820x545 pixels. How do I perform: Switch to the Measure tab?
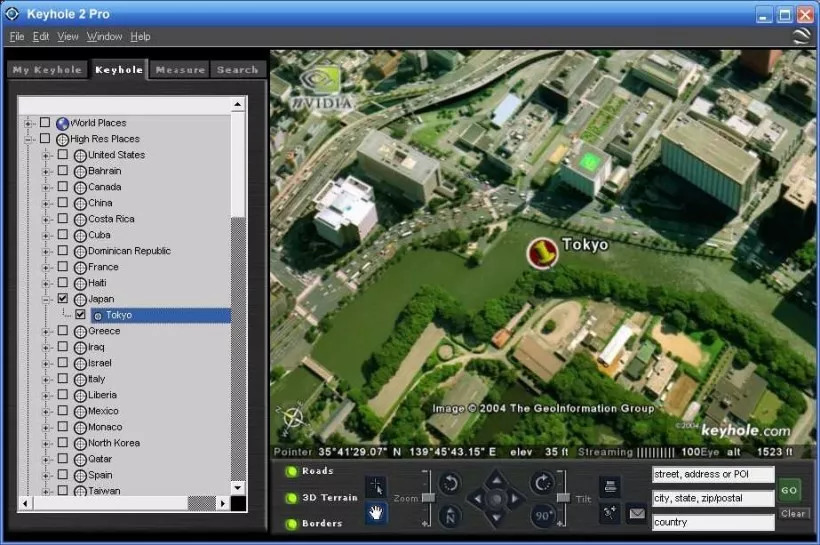[180, 70]
